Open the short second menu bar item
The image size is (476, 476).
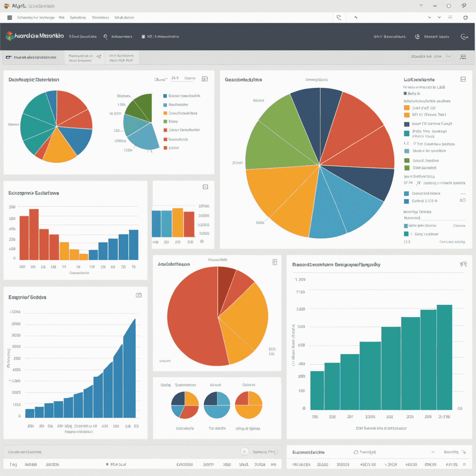[x=61, y=18]
